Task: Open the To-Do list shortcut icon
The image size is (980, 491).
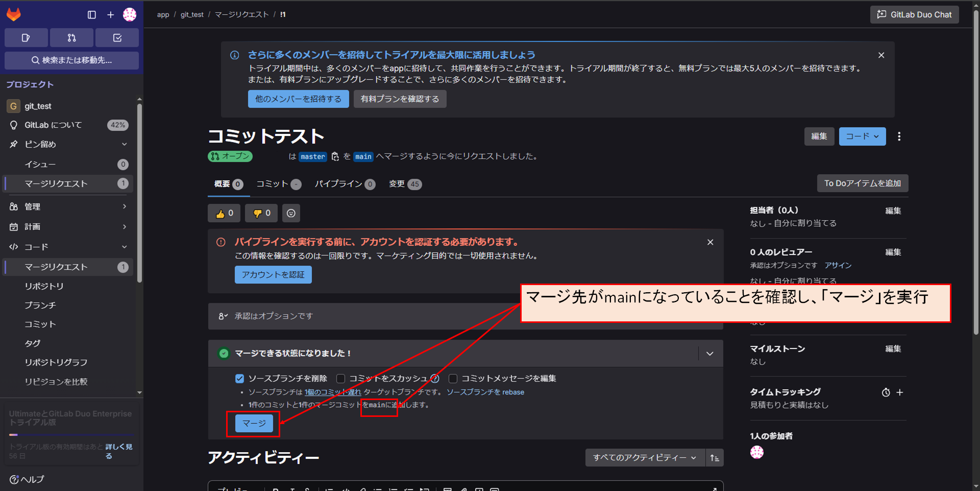Action: tap(117, 38)
